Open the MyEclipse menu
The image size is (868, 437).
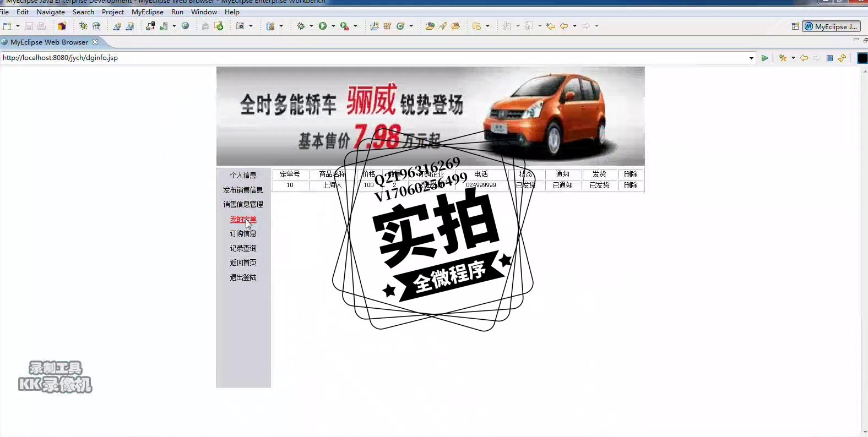click(148, 12)
